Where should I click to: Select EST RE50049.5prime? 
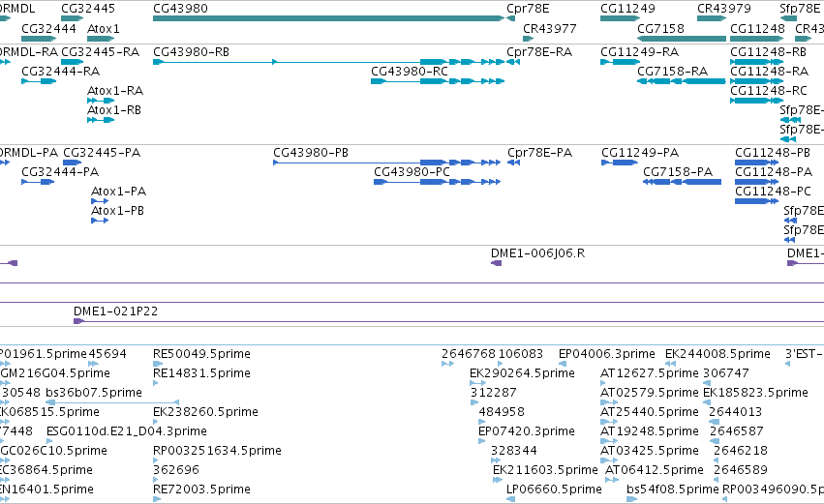pyautogui.click(x=201, y=354)
